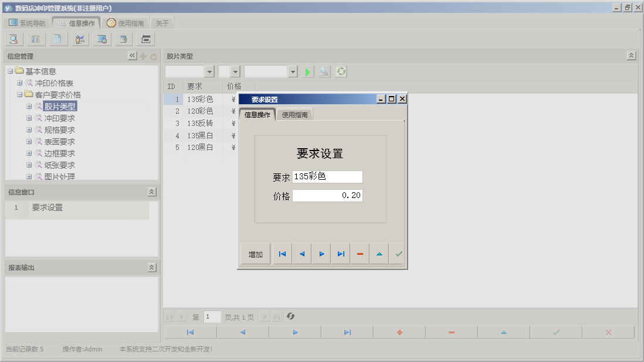Collapse the 基本信息 tree folder

coord(11,71)
